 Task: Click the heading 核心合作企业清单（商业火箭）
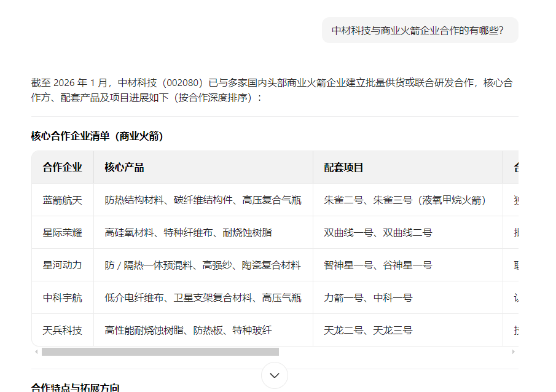(97, 136)
